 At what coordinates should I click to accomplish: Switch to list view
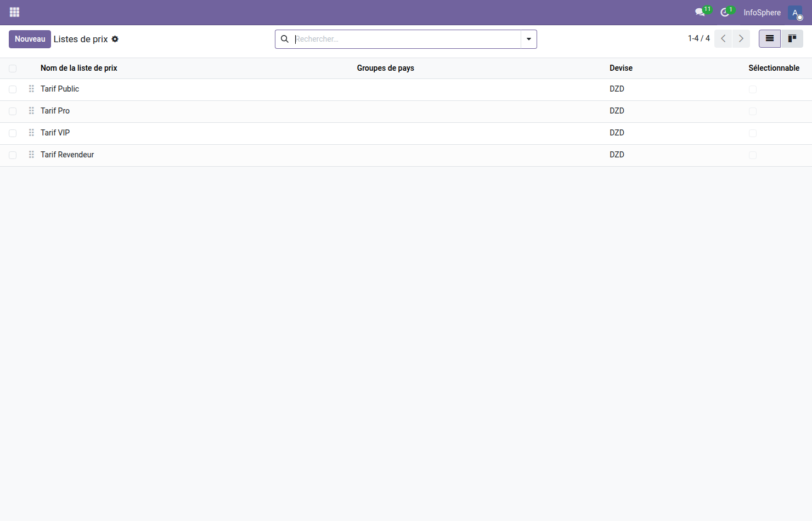pyautogui.click(x=769, y=38)
